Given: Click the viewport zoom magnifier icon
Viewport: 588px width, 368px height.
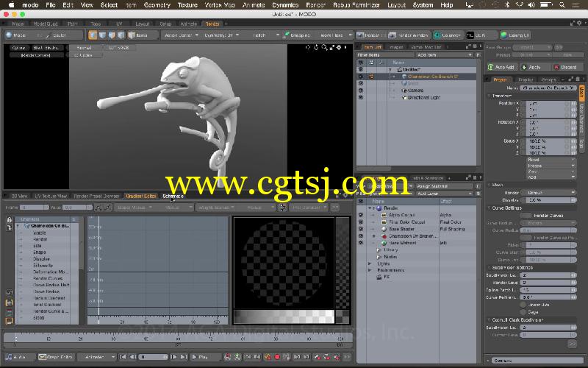Looking at the screenshot, I should (324, 47).
